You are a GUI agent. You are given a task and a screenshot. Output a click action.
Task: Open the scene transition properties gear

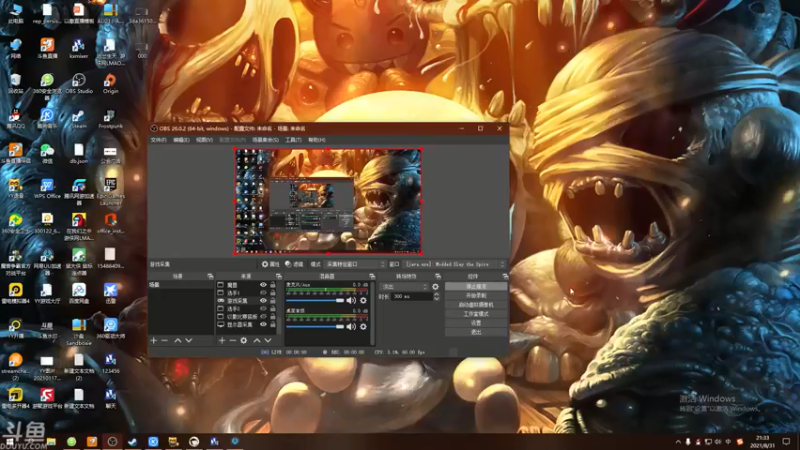pos(435,287)
